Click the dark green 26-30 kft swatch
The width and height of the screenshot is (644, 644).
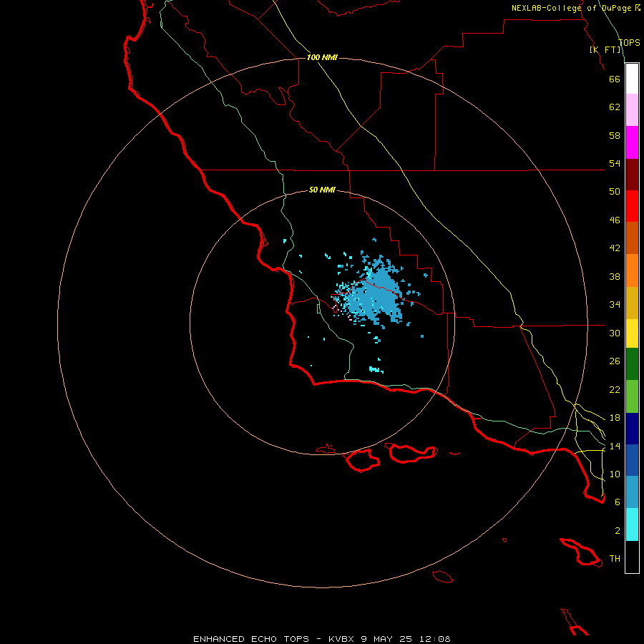pos(632,364)
